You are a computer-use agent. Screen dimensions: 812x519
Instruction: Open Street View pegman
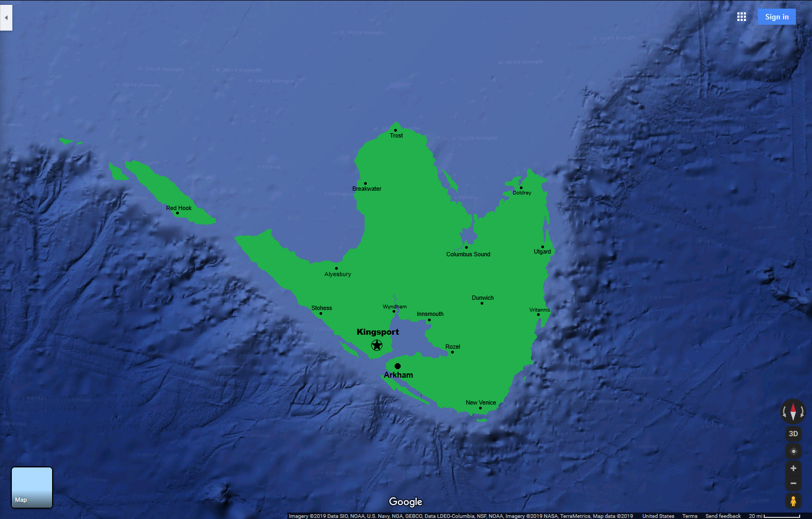point(793,501)
